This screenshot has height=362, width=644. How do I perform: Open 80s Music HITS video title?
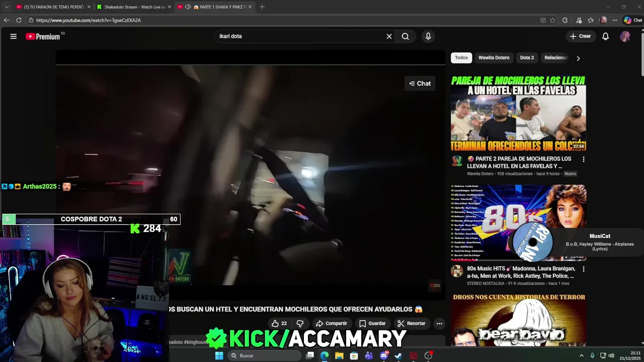(521, 272)
